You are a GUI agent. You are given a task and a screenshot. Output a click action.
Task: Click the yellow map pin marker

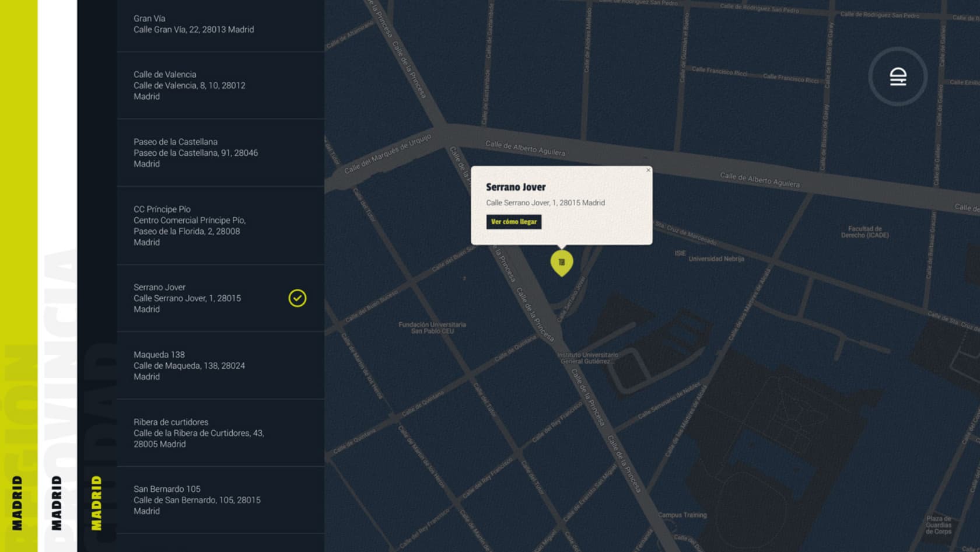point(562,262)
